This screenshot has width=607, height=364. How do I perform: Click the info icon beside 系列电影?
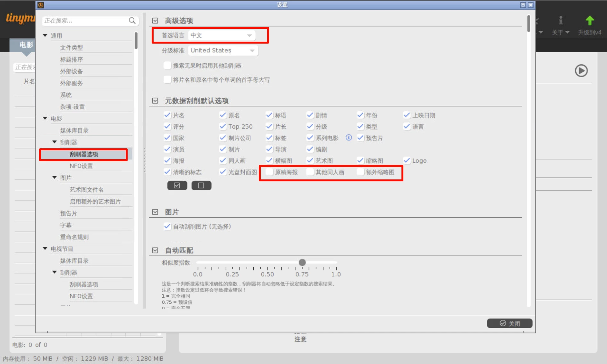[349, 138]
